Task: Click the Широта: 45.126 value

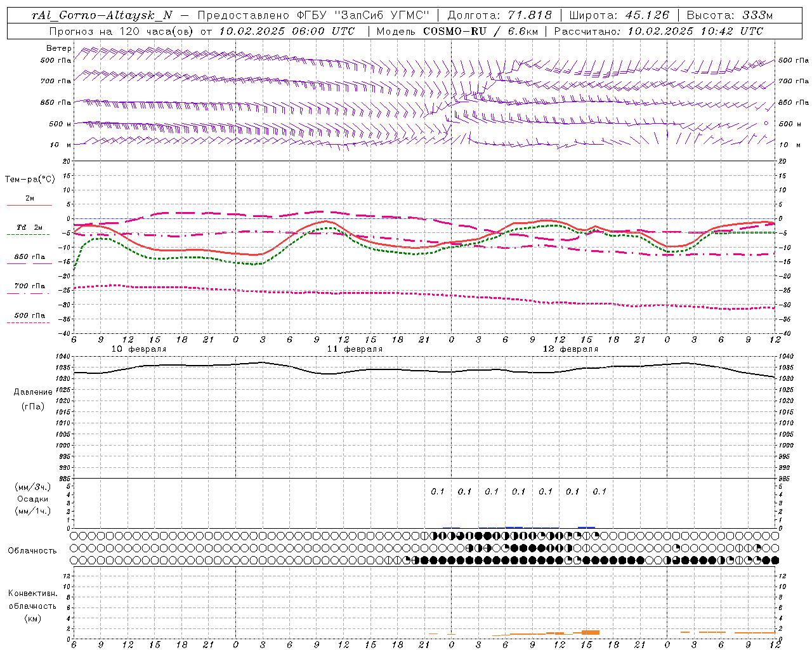Action: [x=619, y=15]
